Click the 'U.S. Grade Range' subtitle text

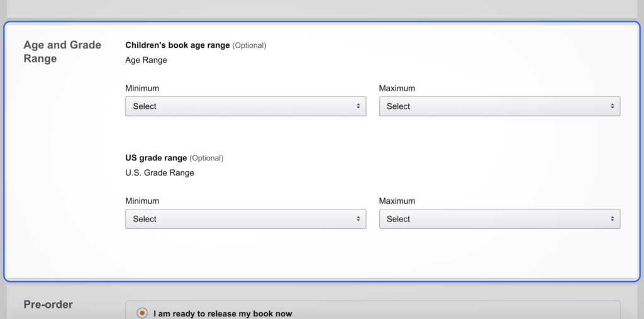pos(160,173)
